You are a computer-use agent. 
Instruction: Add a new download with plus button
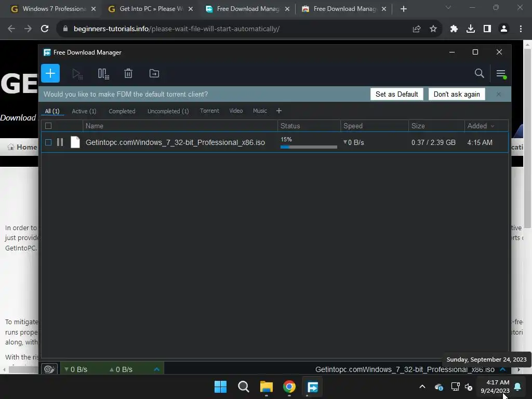[50, 73]
